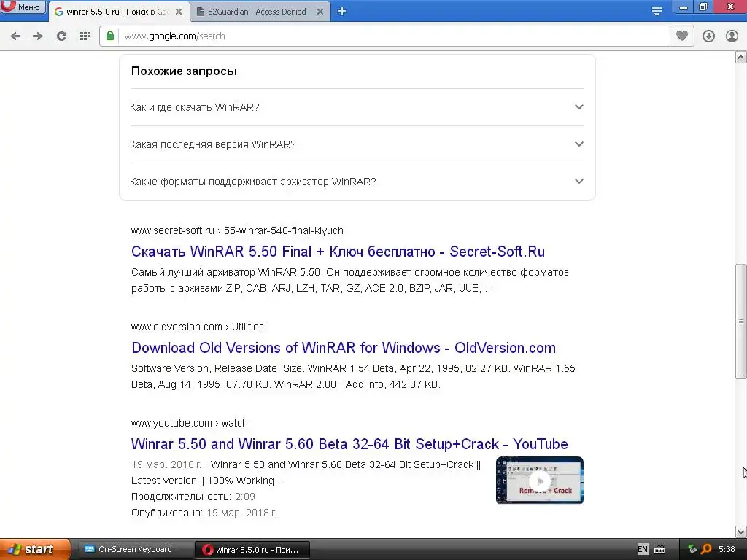This screenshot has width=747, height=560.
Task: Click the EN language indicator
Action: click(x=643, y=549)
